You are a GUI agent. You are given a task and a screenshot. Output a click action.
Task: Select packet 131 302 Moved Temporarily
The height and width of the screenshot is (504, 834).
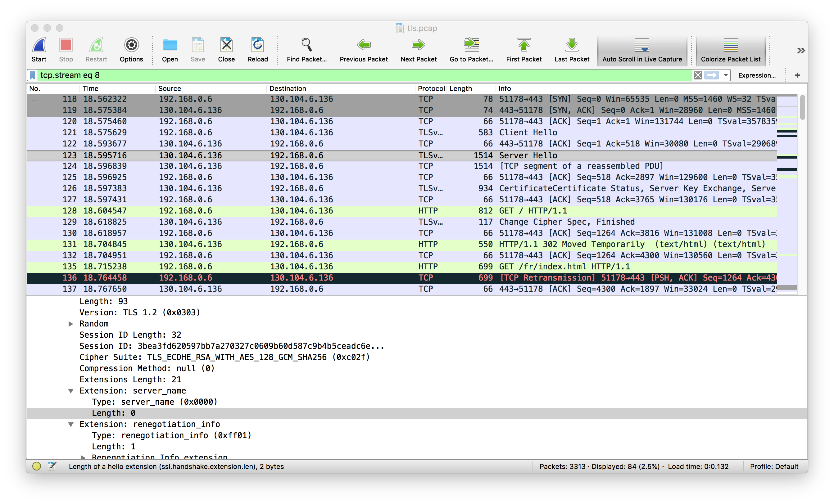[x=402, y=244]
